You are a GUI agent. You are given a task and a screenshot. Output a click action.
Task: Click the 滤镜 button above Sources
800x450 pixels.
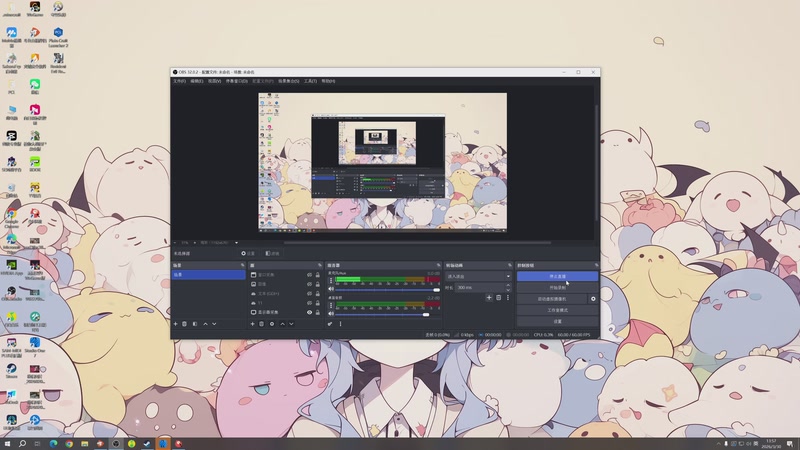coord(272,254)
